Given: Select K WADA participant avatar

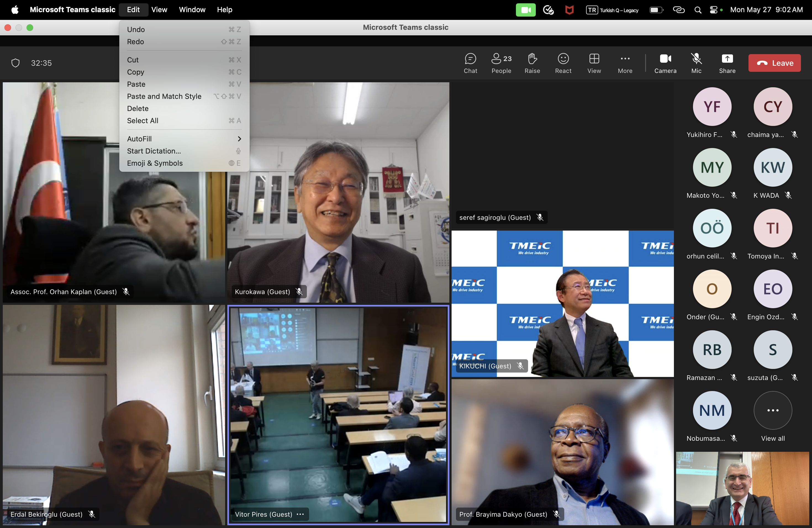Looking at the screenshot, I should pos(773,167).
